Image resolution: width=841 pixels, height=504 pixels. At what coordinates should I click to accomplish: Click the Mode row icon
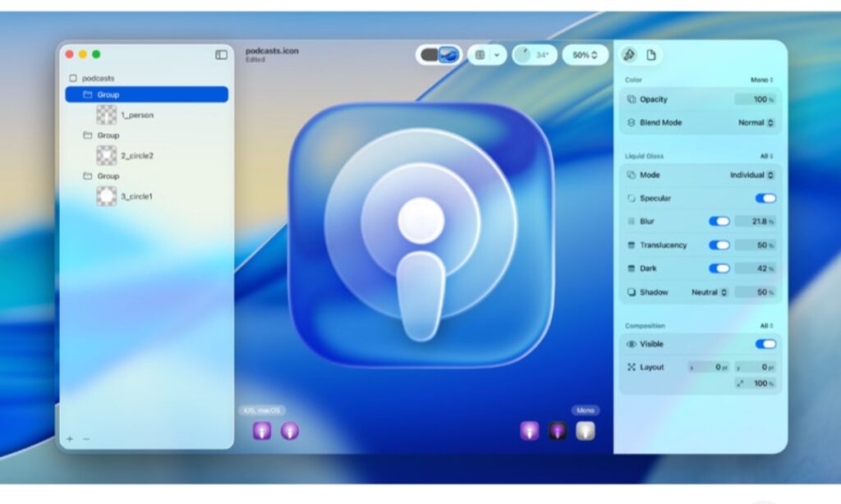pyautogui.click(x=632, y=175)
